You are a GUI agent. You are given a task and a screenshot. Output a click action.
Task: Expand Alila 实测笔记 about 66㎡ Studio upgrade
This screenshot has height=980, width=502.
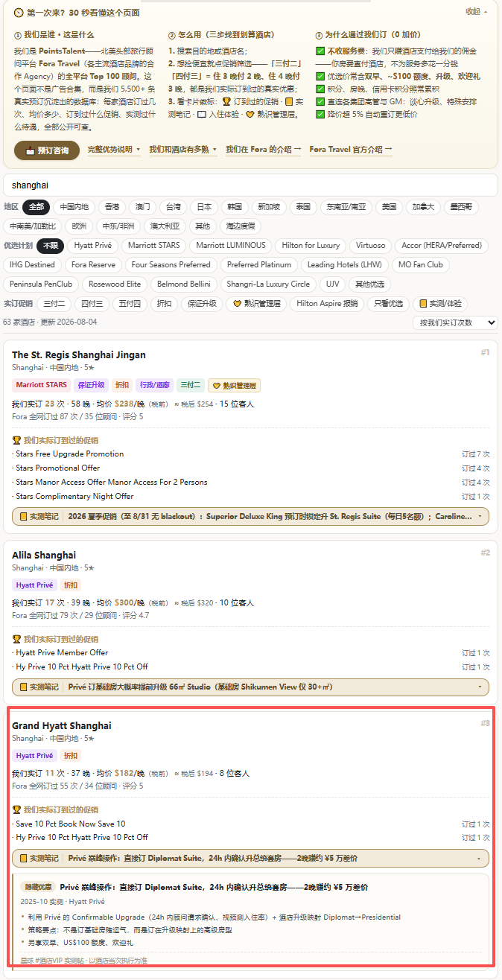tap(250, 687)
